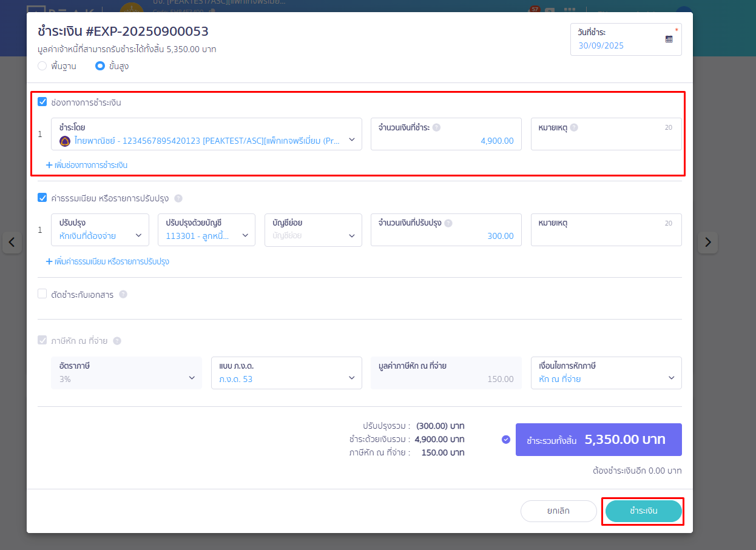Click help icon next to จำนวนเงินที่ชำระ
Screen dimensions: 756x550
point(436,127)
